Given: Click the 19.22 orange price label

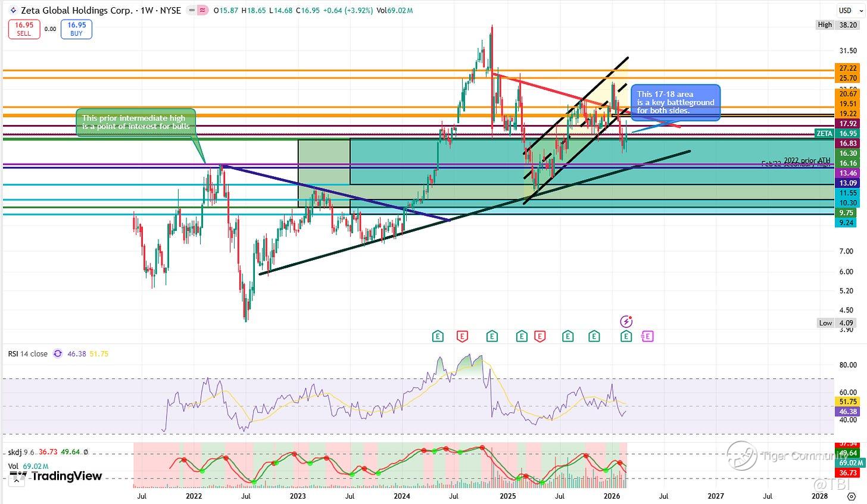Looking at the screenshot, I should coord(847,114).
